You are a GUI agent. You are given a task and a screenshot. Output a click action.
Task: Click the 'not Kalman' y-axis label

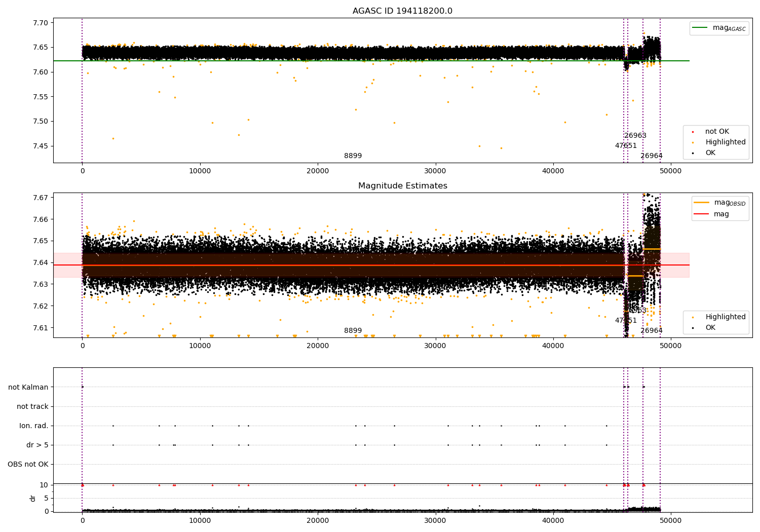[28, 388]
